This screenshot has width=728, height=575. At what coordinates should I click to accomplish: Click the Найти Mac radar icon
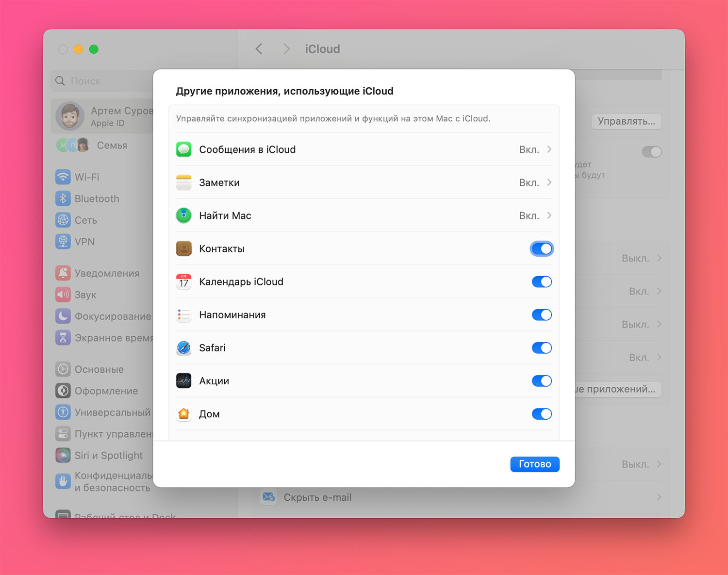pos(183,215)
